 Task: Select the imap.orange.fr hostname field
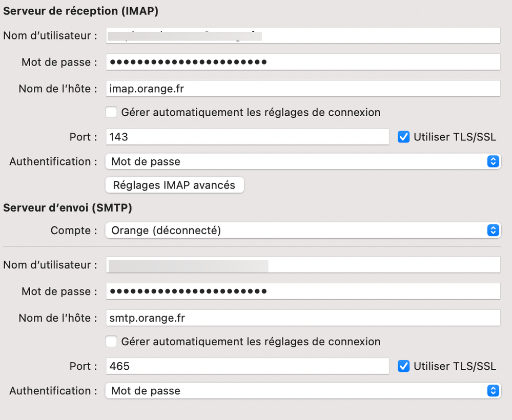point(302,89)
